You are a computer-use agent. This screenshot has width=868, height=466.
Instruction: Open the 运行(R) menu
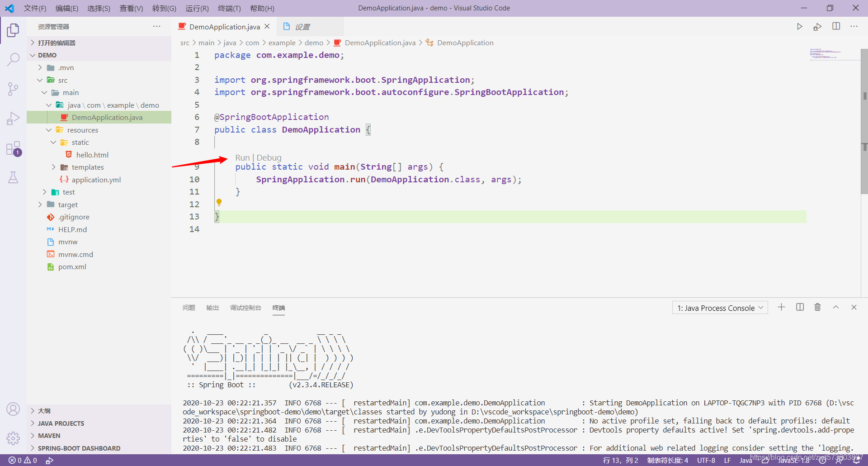click(197, 8)
